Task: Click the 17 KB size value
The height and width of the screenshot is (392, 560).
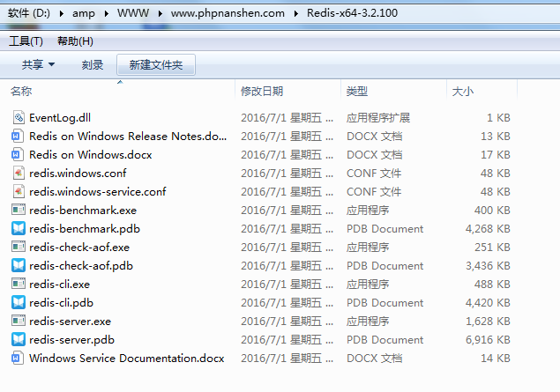Action: click(496, 155)
